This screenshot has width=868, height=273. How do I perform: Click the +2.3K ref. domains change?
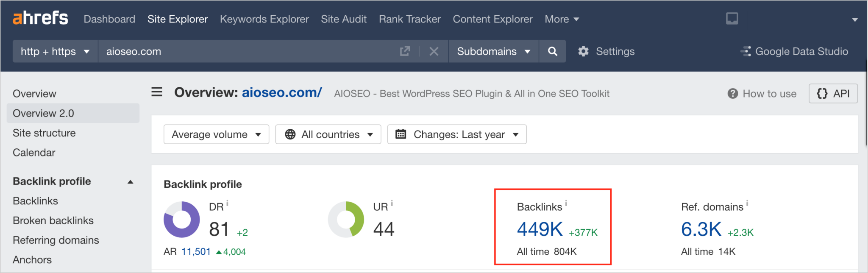(x=740, y=233)
